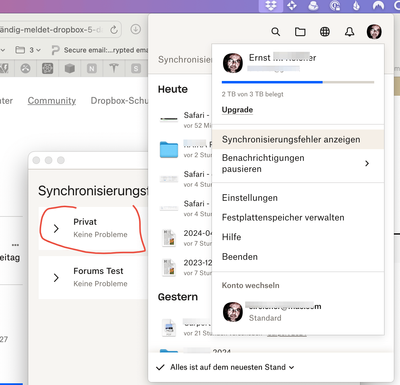Open the bookmarks folder "3" dropdown
The image size is (400, 385).
tap(28, 50)
